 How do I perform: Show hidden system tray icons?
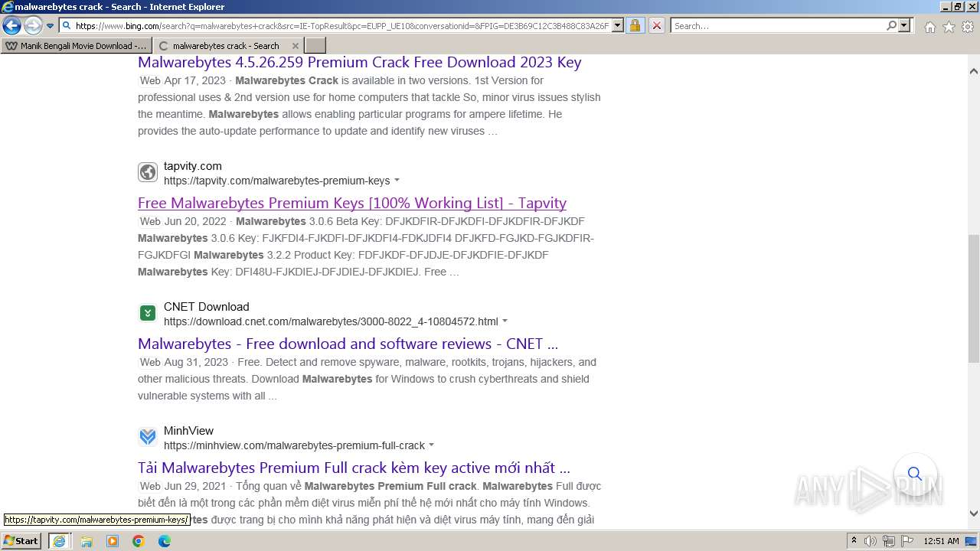(854, 541)
